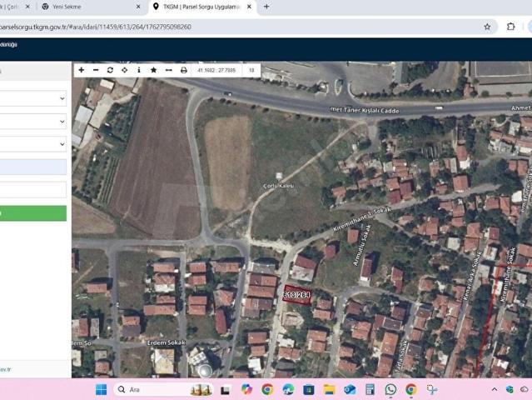Image resolution: width=532 pixels, height=400 pixels.
Task: Bookmark this page with the star icon
Action: [x=487, y=27]
